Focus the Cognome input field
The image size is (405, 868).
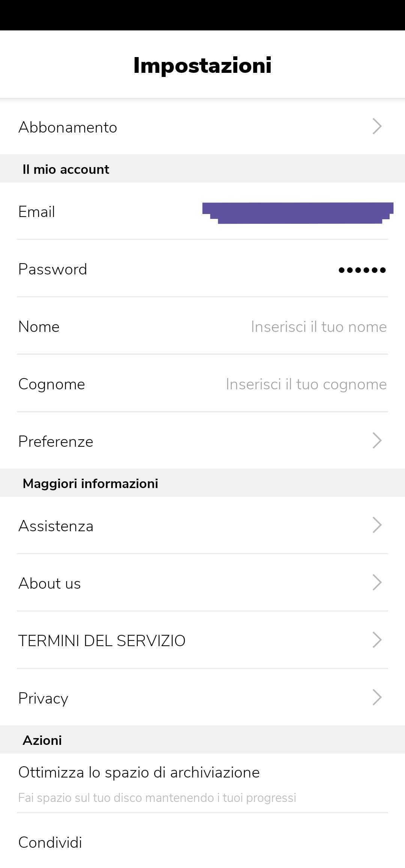point(306,384)
